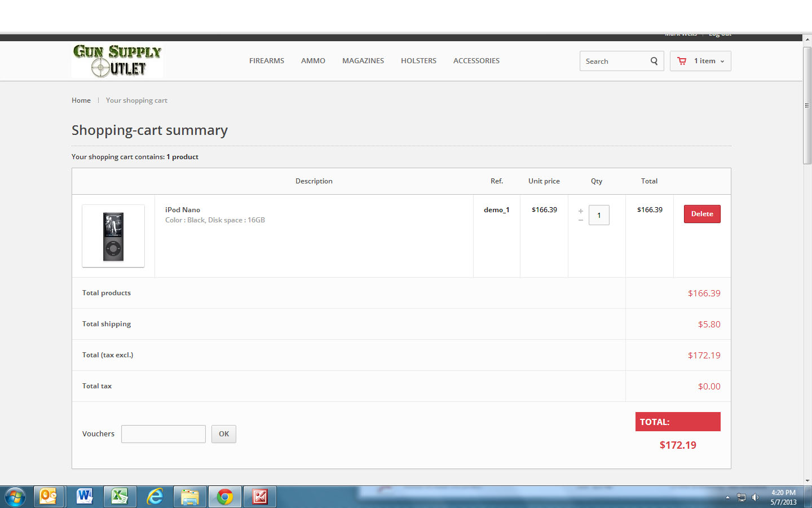812x508 pixels.
Task: Click the 'Your shopping cart' breadcrumb text
Action: point(136,100)
